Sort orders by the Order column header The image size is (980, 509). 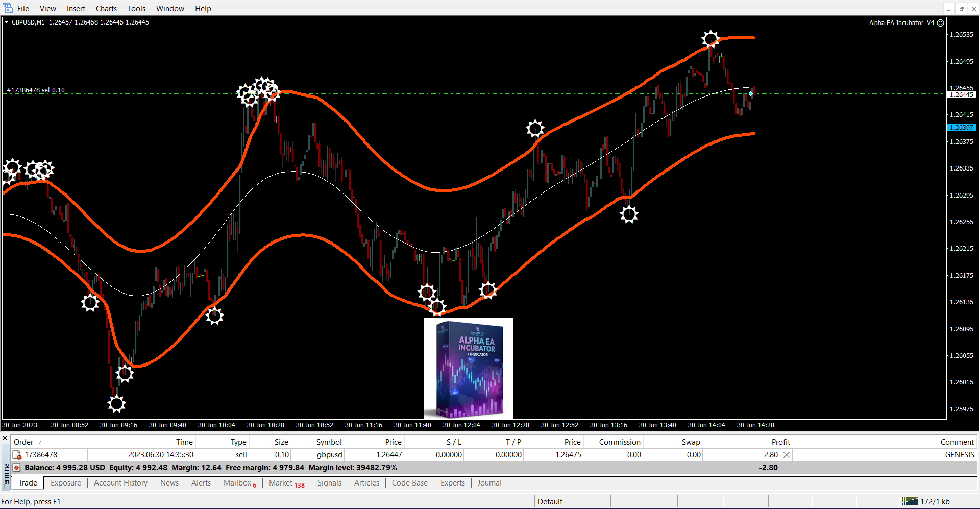click(x=23, y=442)
